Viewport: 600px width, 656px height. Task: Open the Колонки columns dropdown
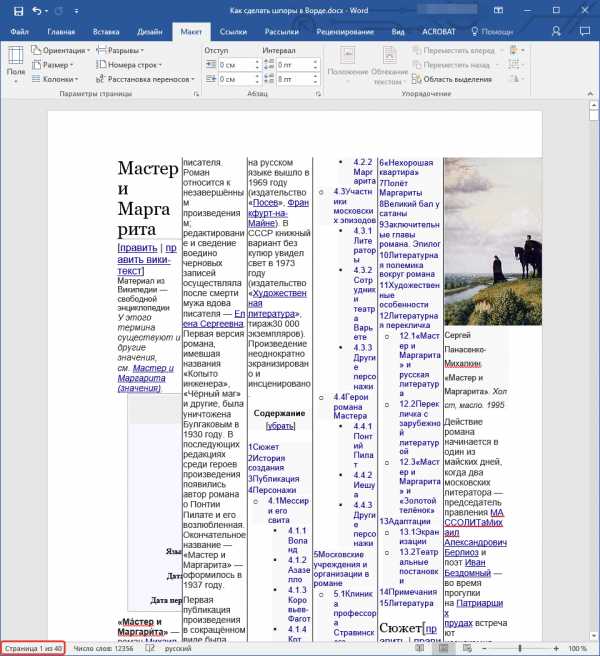[x=55, y=79]
